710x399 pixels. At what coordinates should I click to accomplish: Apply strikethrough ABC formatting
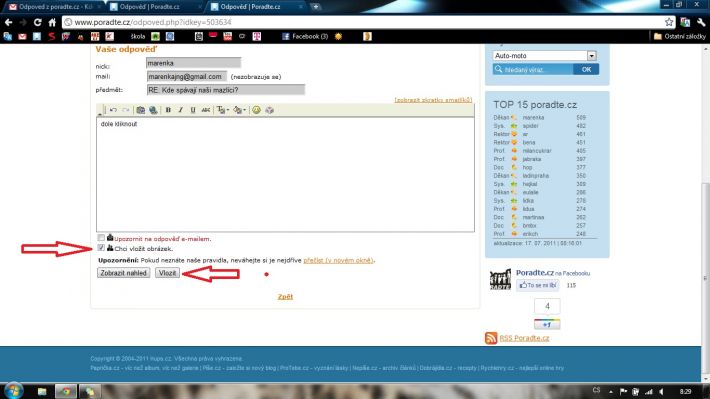(x=206, y=110)
